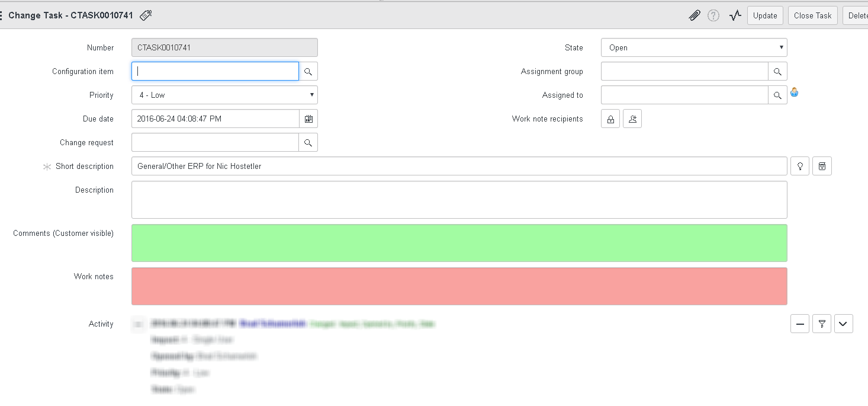Expand the State dropdown showing Open
The height and width of the screenshot is (406, 868).
pyautogui.click(x=694, y=47)
